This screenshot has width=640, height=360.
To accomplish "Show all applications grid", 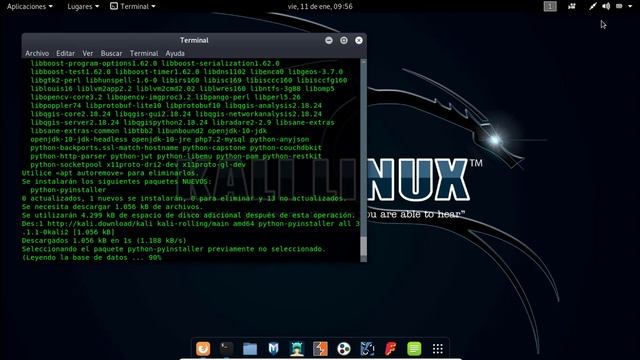I will (438, 349).
